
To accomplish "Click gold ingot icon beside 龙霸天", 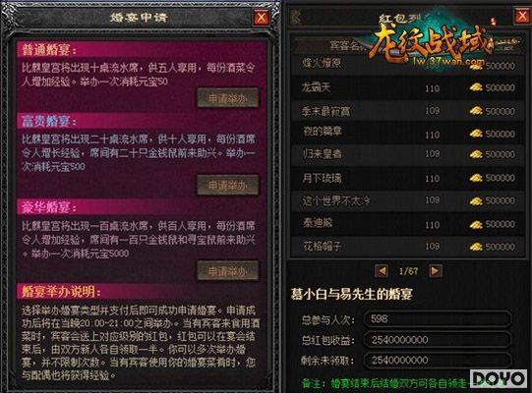I will click(x=476, y=87).
